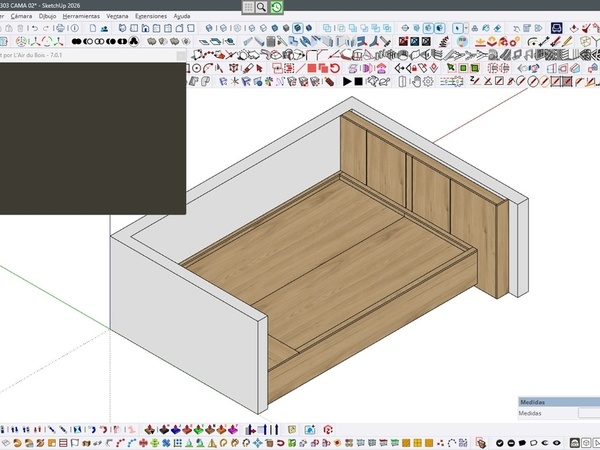The height and width of the screenshot is (450, 600).
Task: Click the magnifier icon in the title bar
Action: [261, 7]
